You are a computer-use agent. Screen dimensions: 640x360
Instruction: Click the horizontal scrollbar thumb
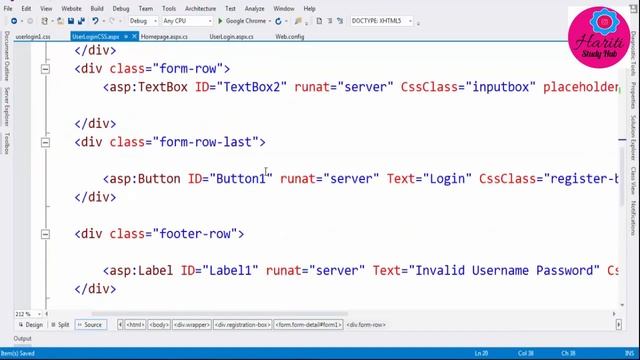pos(220,314)
